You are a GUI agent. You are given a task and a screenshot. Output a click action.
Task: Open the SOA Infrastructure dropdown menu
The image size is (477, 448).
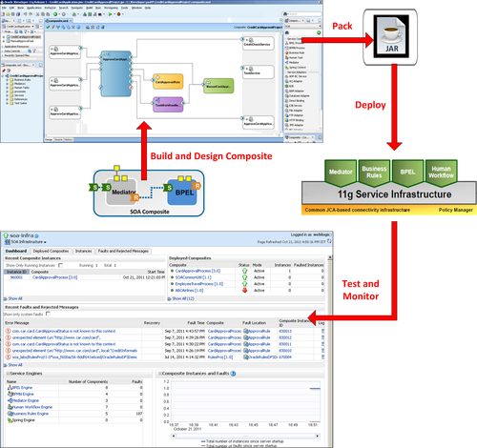pyautogui.click(x=29, y=242)
